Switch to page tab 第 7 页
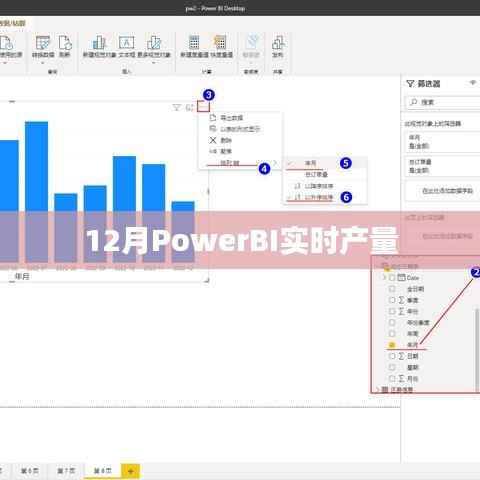This screenshot has width=480, height=480. tap(66, 471)
